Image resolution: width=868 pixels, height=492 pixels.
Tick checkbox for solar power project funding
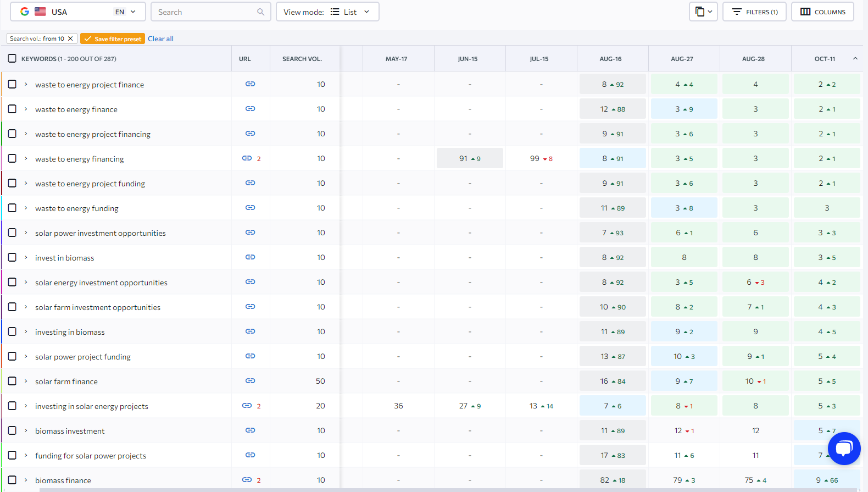12,356
